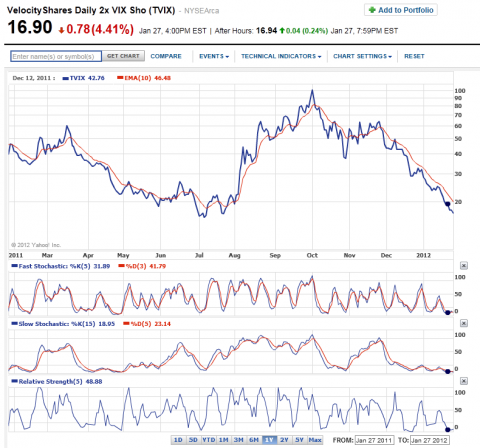This screenshot has width=480, height=448.
Task: Click the VelocityShares Daily 2x VIX title
Action: coord(91,10)
